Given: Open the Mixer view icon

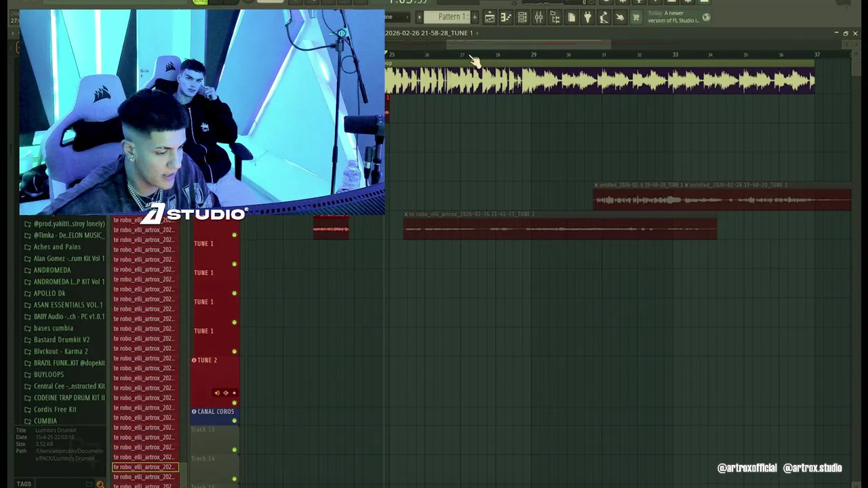Looking at the screenshot, I should pyautogui.click(x=538, y=18).
